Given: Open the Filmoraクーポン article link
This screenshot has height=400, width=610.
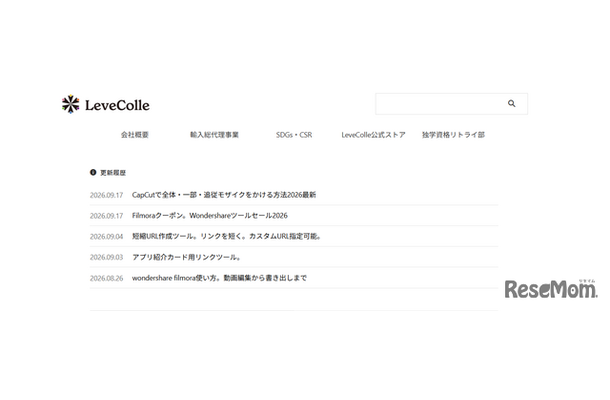Looking at the screenshot, I should point(210,216).
